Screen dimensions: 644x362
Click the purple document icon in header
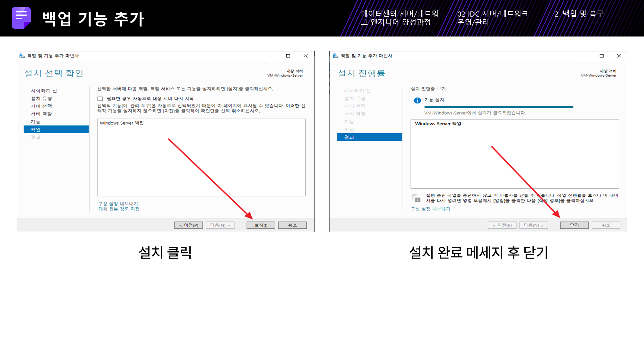coord(21,18)
